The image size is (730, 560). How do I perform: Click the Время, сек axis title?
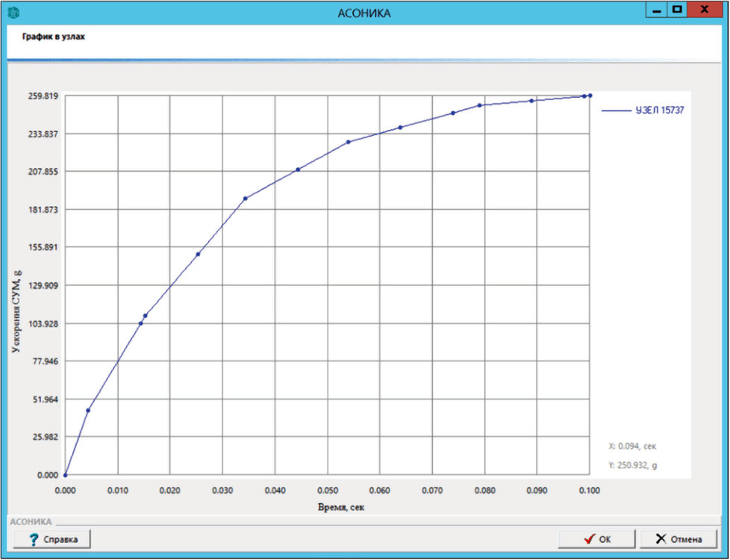pyautogui.click(x=341, y=507)
